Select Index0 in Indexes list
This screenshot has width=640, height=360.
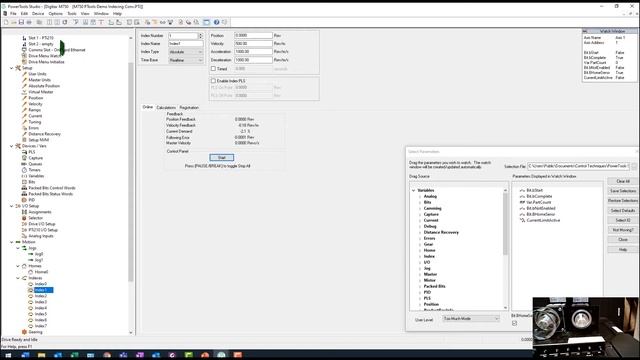(40, 284)
